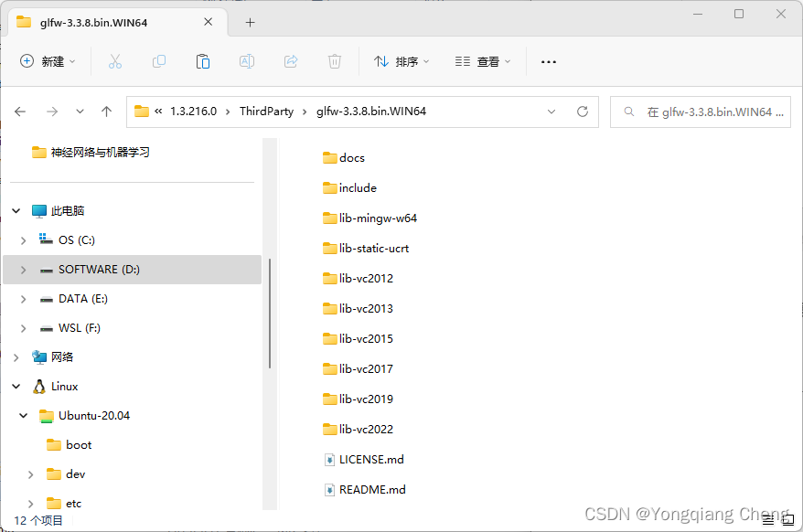Screen dimensions: 803x532
Task: Open the 查看 (View) menu
Action: (x=483, y=61)
